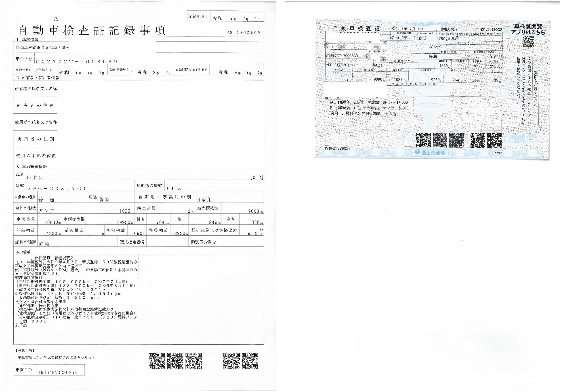This screenshot has height=392, width=561.
Task: Select the 4.備考 section heading
Action: pyautogui.click(x=23, y=252)
